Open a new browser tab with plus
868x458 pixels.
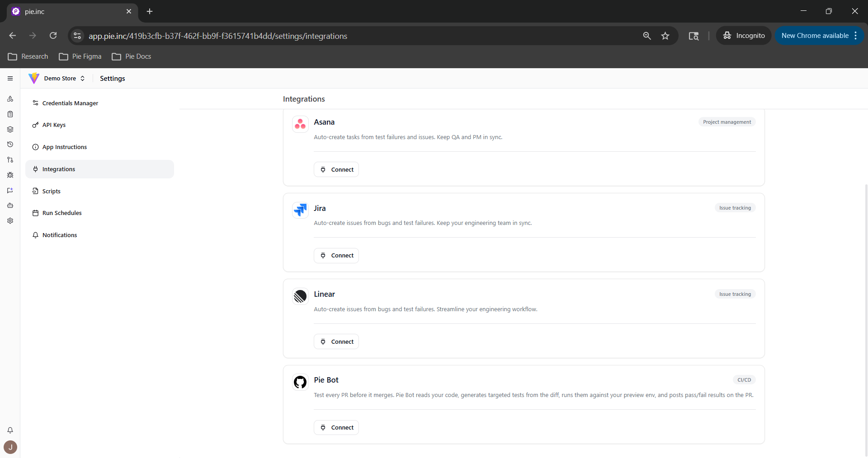tap(150, 11)
